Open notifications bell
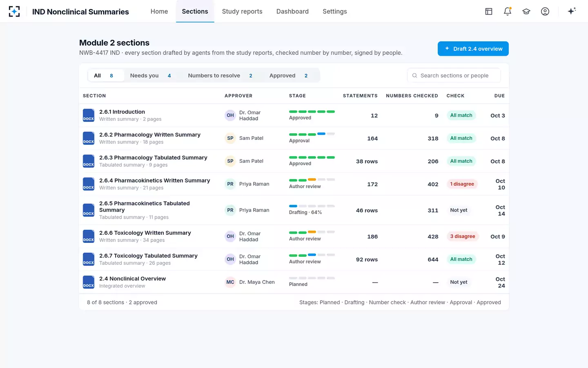Screen dimensions: 588x368 click(508, 11)
